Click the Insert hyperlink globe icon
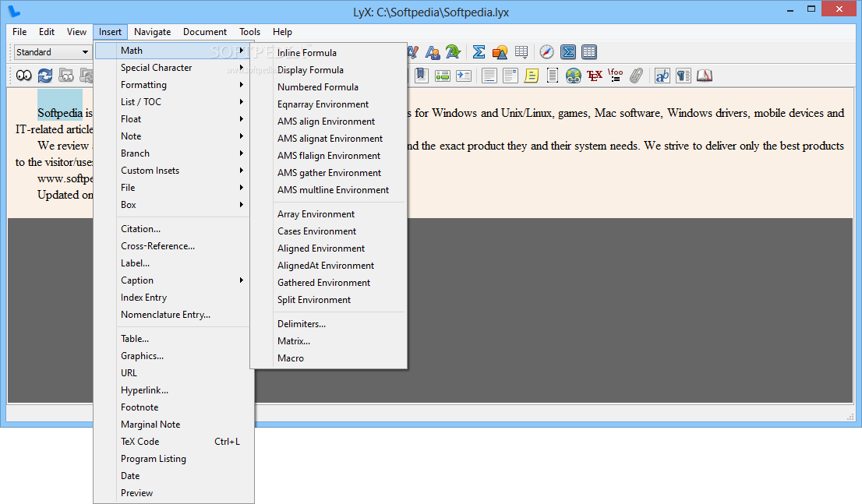Image resolution: width=862 pixels, height=504 pixels. pyautogui.click(x=574, y=76)
